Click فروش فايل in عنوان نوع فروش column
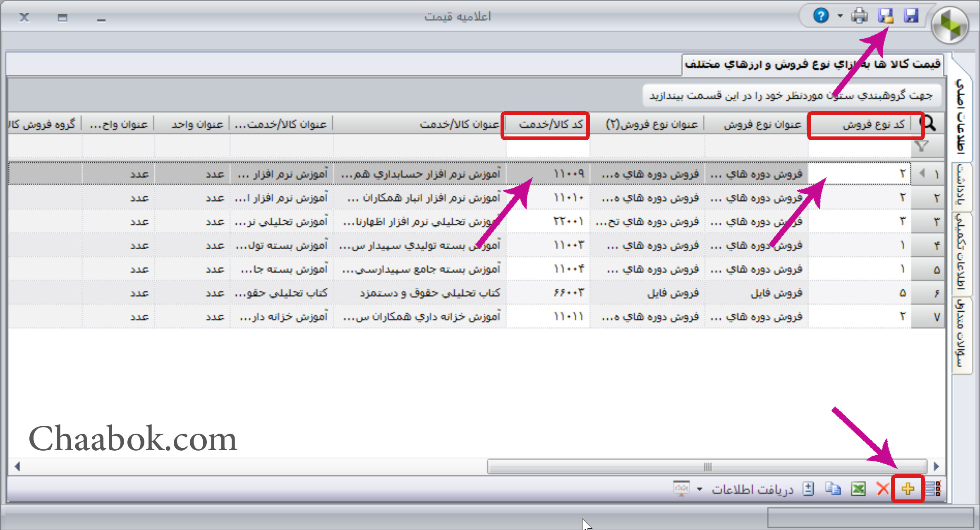Viewport: 980px width, 530px height. (757, 293)
